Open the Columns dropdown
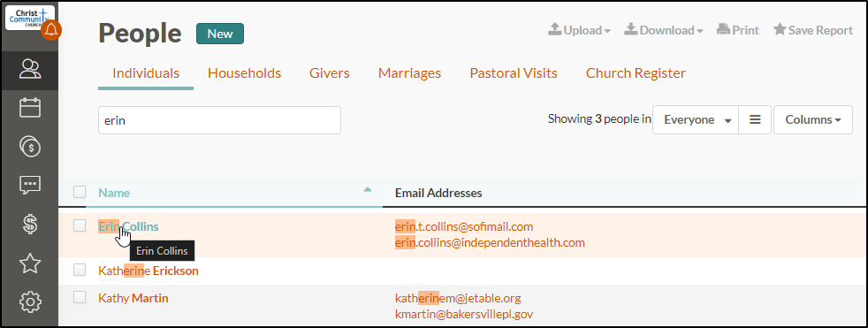Viewport: 868px width, 328px height. coord(812,119)
